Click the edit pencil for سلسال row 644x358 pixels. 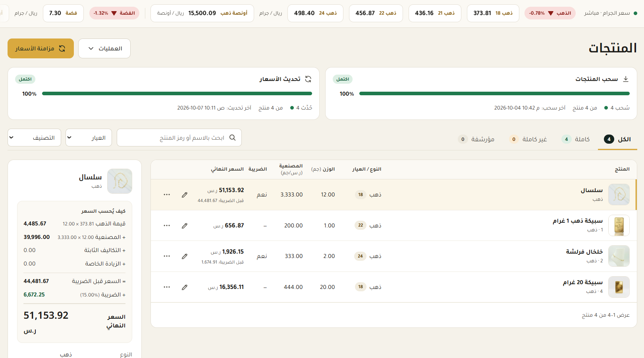(x=185, y=195)
